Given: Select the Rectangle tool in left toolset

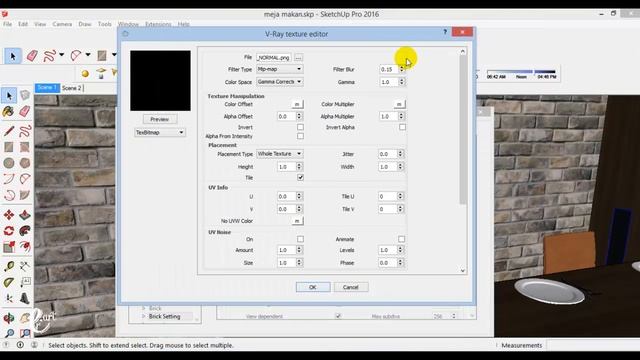Looking at the screenshot, I should (x=9, y=147).
